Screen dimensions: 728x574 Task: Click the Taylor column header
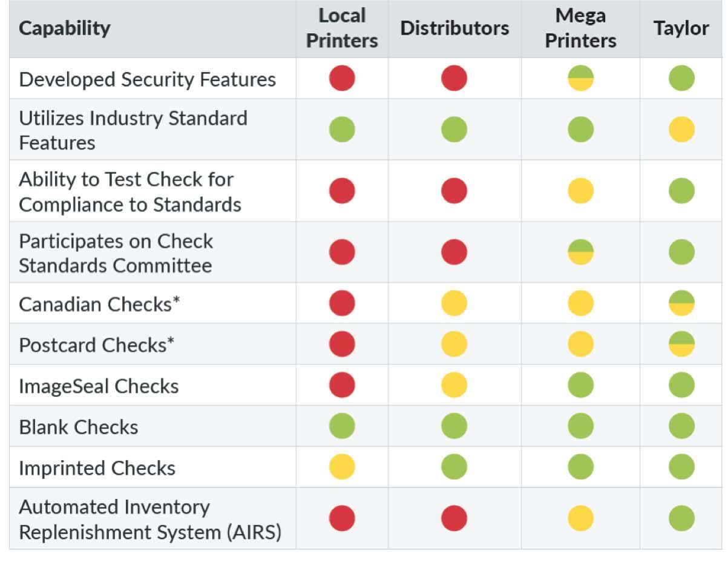[x=681, y=28]
